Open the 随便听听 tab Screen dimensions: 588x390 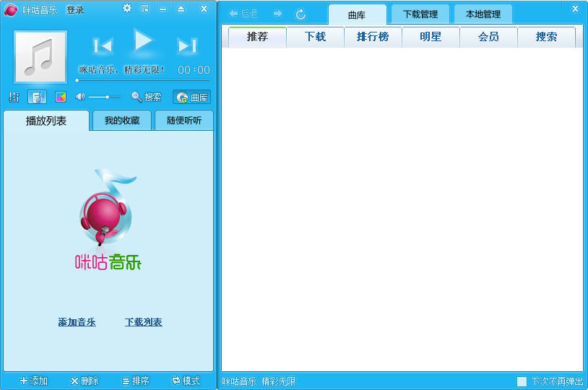pyautogui.click(x=184, y=121)
